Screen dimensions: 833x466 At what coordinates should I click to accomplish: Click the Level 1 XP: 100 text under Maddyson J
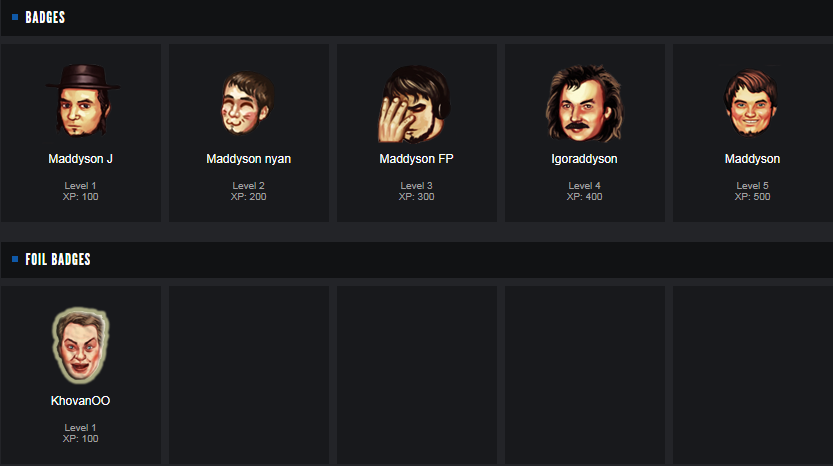pos(80,191)
